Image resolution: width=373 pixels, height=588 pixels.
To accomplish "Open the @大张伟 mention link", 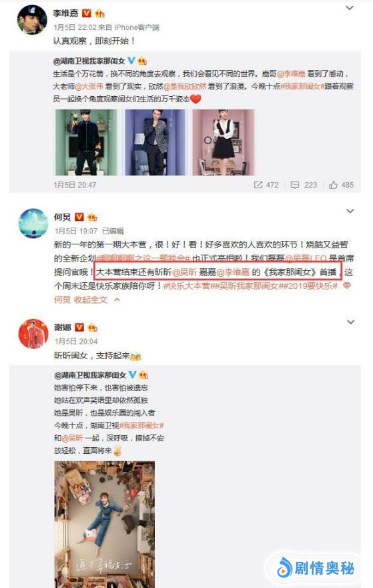I will coord(89,86).
